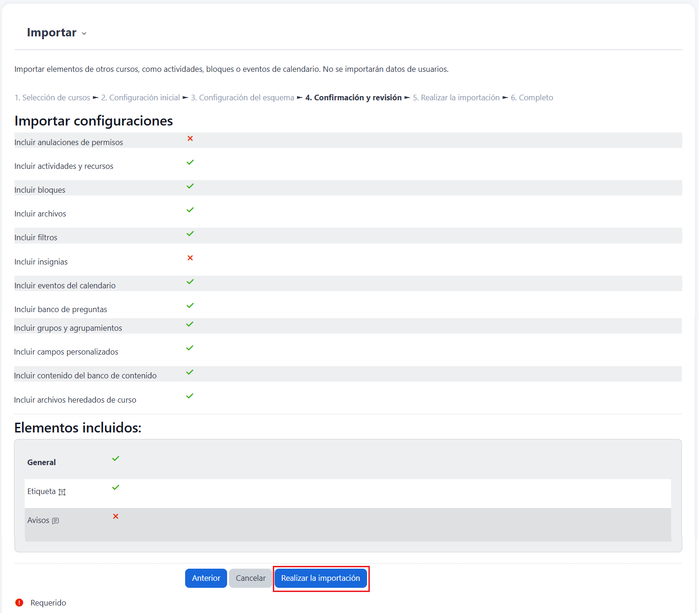This screenshot has width=700, height=613.
Task: Click step 1 Selección de cursos
Action: 52,98
